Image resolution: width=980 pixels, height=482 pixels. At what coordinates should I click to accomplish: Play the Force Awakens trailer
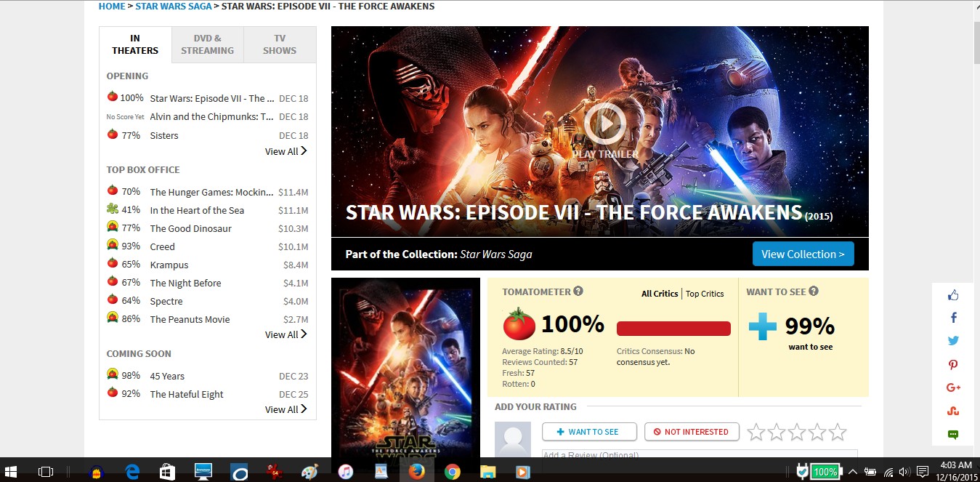click(604, 124)
